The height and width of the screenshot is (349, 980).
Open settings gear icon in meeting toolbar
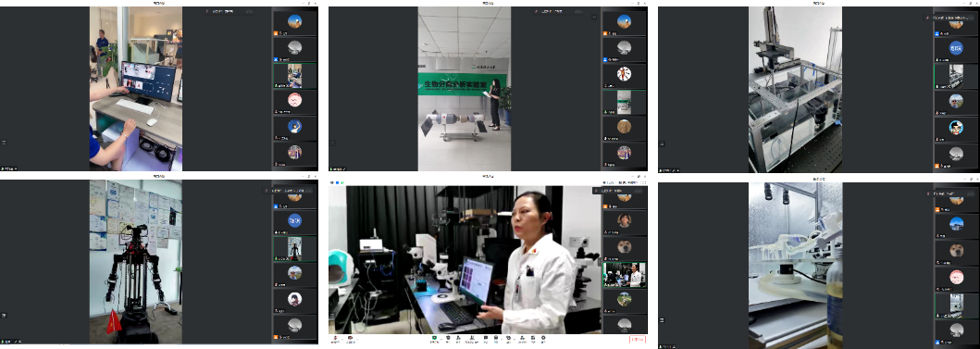pyautogui.click(x=543, y=338)
